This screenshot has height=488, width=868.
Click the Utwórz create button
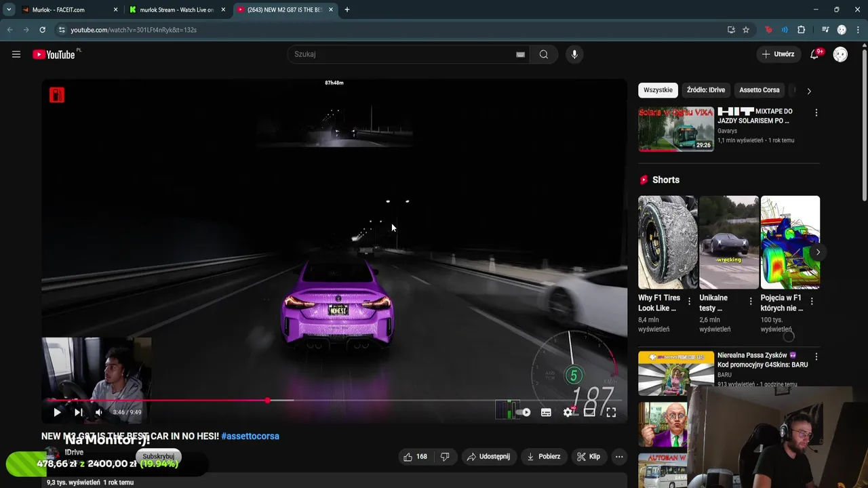coord(778,54)
